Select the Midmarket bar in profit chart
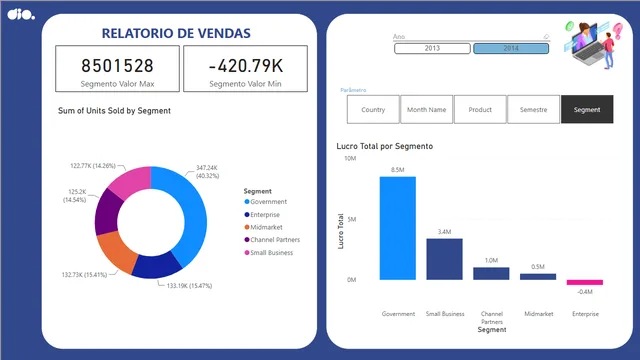Screen dimensions: 640x360 click(x=538, y=277)
